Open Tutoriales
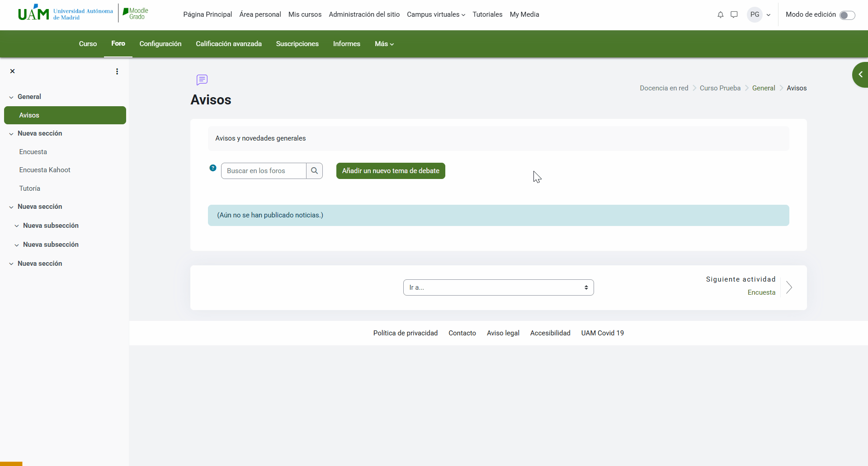Image resolution: width=868 pixels, height=466 pixels. (x=487, y=14)
